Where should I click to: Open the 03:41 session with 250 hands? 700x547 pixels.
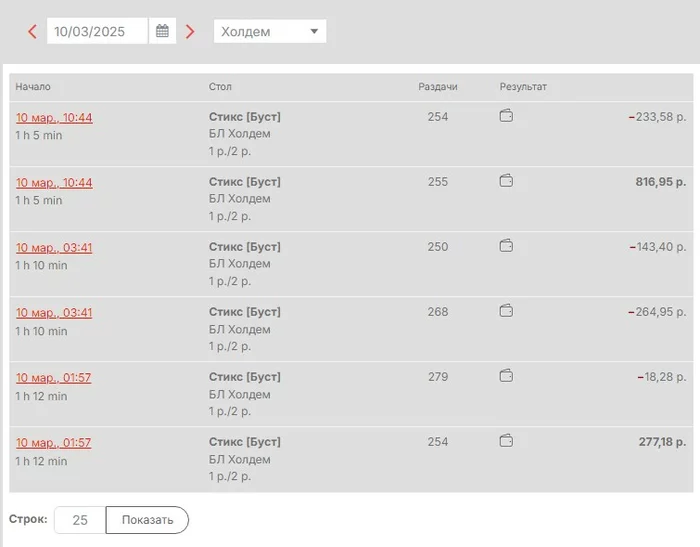pyautogui.click(x=54, y=248)
